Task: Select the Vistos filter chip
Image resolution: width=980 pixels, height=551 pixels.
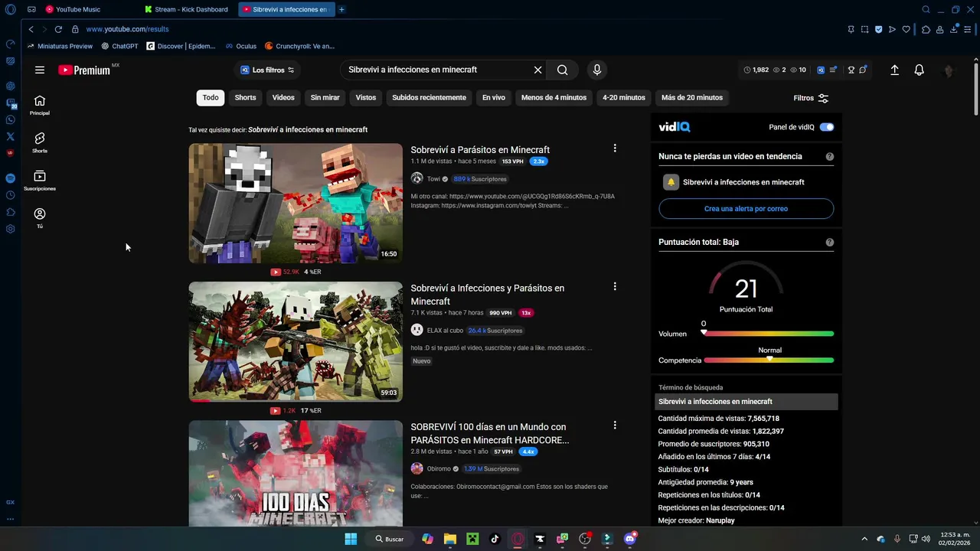Action: click(x=366, y=97)
